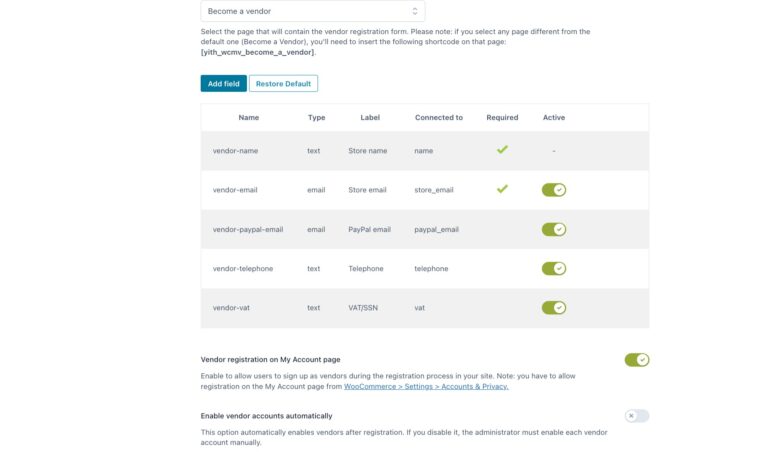
Task: Open the Become a vendor page dropdown
Action: pyautogui.click(x=312, y=11)
